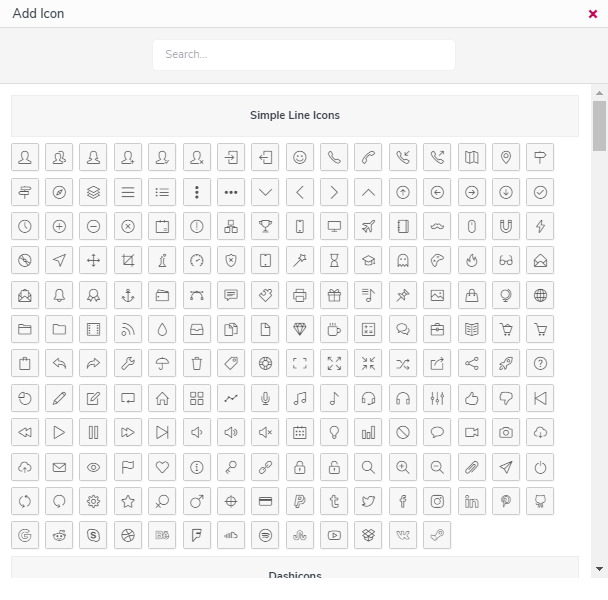Pick the eyeglasses icon
Image resolution: width=608 pixels, height=600 pixels.
506,260
